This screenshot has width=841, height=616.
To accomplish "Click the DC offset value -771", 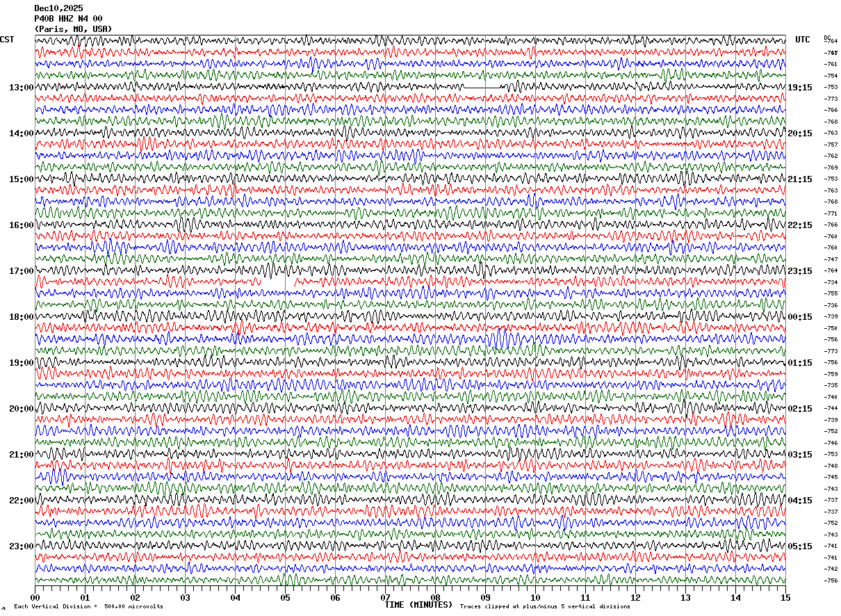I will 831,213.
